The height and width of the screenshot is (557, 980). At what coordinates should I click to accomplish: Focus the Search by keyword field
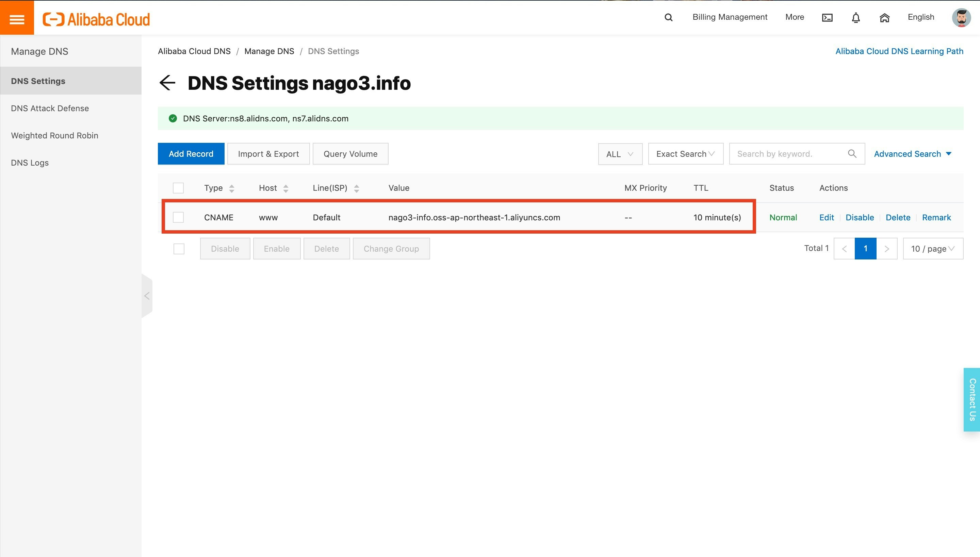point(797,154)
